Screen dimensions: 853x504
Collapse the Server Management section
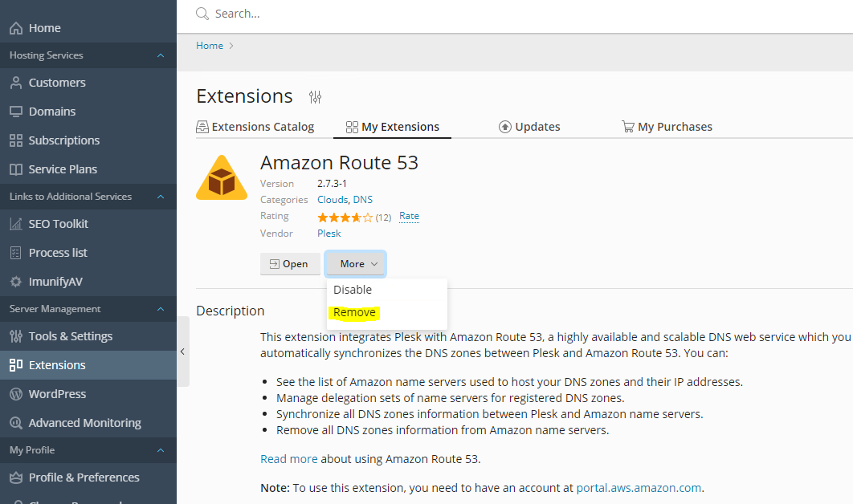click(161, 309)
